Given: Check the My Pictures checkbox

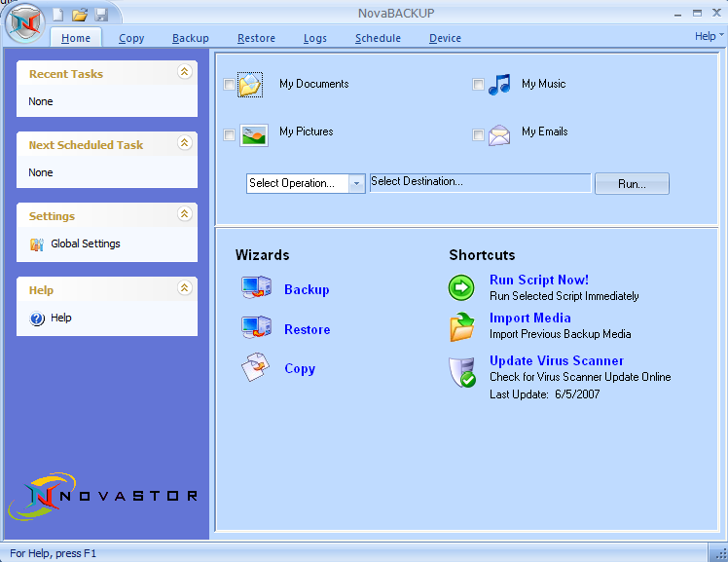Looking at the screenshot, I should 229,134.
